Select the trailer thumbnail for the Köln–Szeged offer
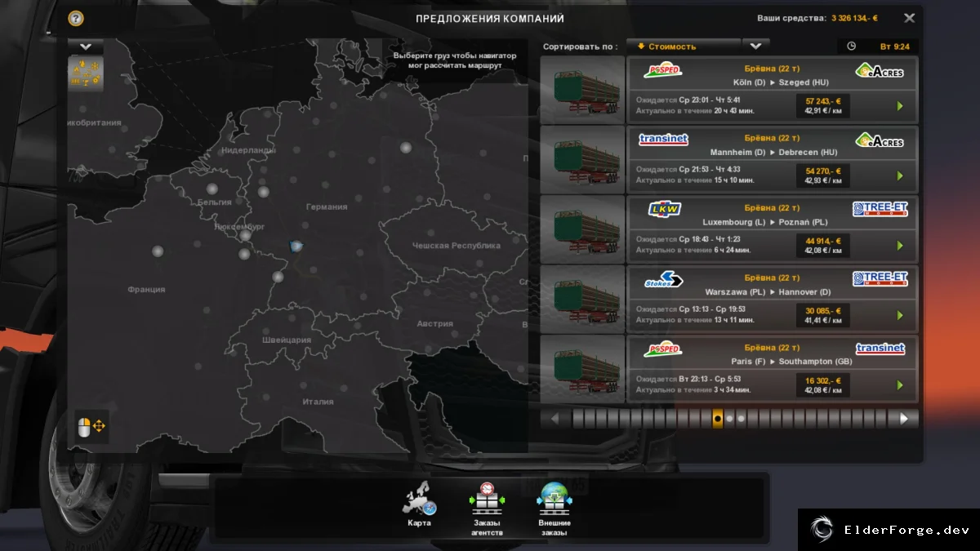The height and width of the screenshot is (551, 980). click(x=582, y=90)
